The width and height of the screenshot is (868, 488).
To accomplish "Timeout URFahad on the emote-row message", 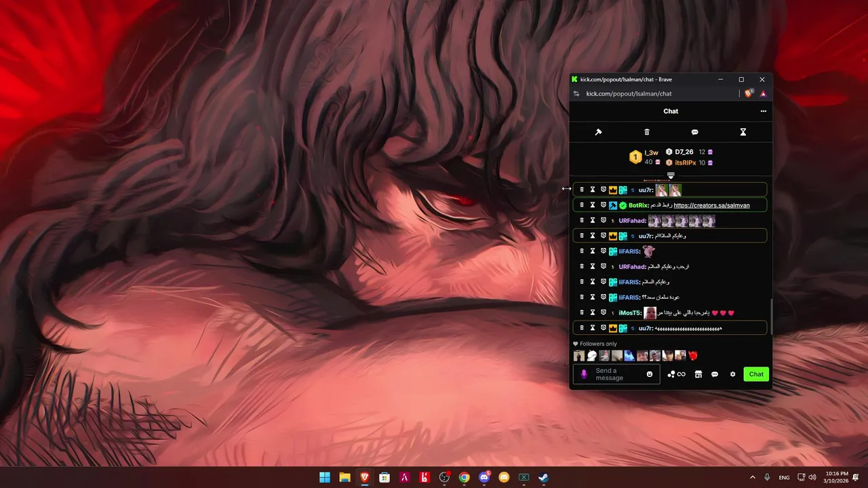I will pyautogui.click(x=592, y=220).
